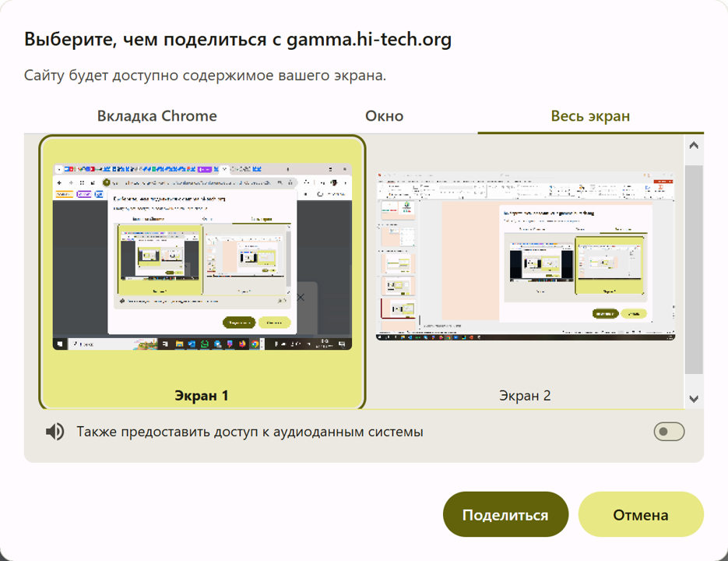Click the speaker icon beside the audio option

pyautogui.click(x=55, y=432)
